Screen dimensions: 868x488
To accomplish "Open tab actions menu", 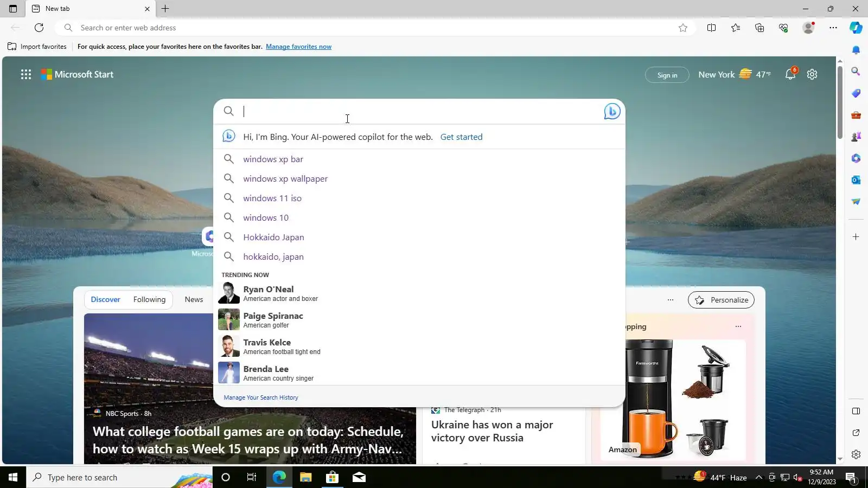I will [13, 9].
